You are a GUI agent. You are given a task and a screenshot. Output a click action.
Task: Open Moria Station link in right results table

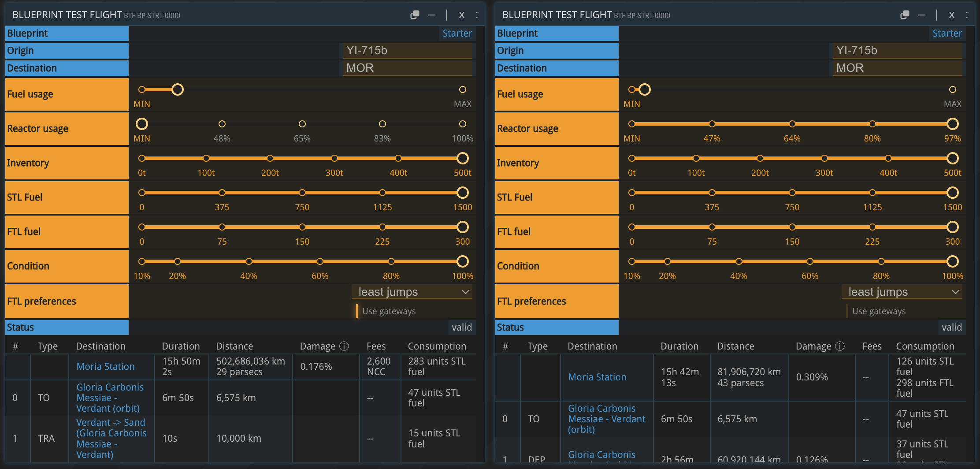pyautogui.click(x=597, y=377)
